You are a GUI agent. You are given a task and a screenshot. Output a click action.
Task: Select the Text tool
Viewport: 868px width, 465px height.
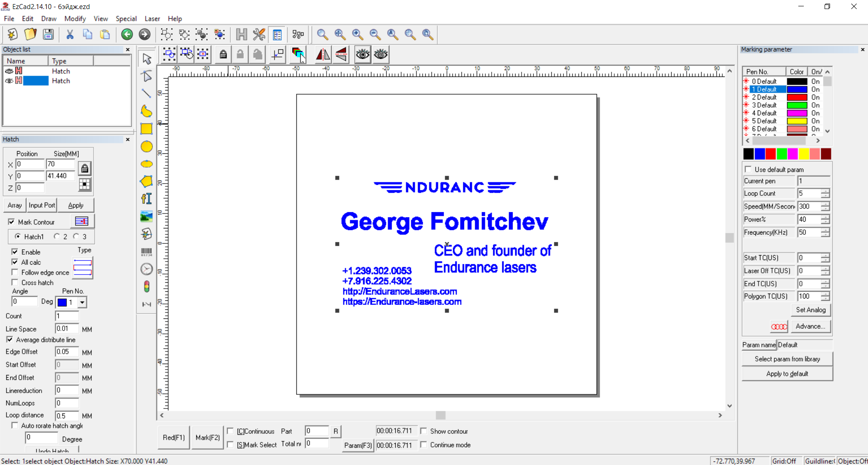[147, 199]
